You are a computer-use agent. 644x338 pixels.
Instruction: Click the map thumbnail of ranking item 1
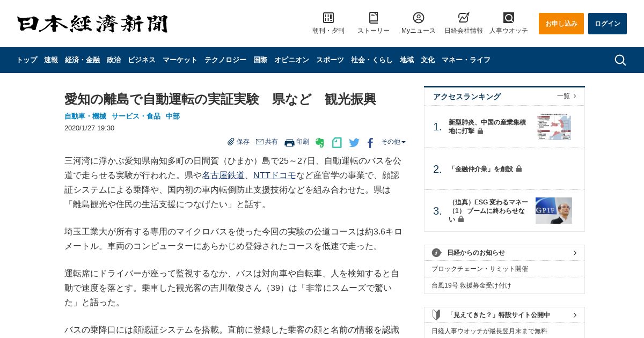[554, 127]
